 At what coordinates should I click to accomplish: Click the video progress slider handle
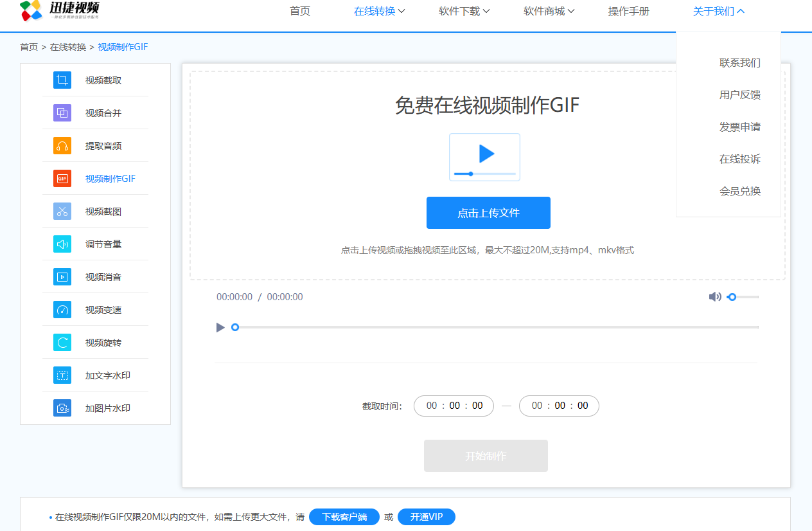pyautogui.click(x=235, y=327)
